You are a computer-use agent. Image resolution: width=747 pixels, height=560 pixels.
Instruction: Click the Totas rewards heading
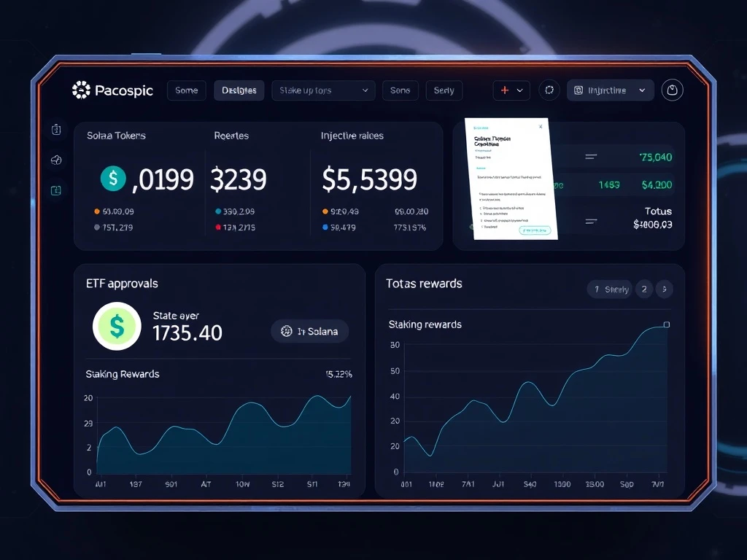tap(424, 284)
